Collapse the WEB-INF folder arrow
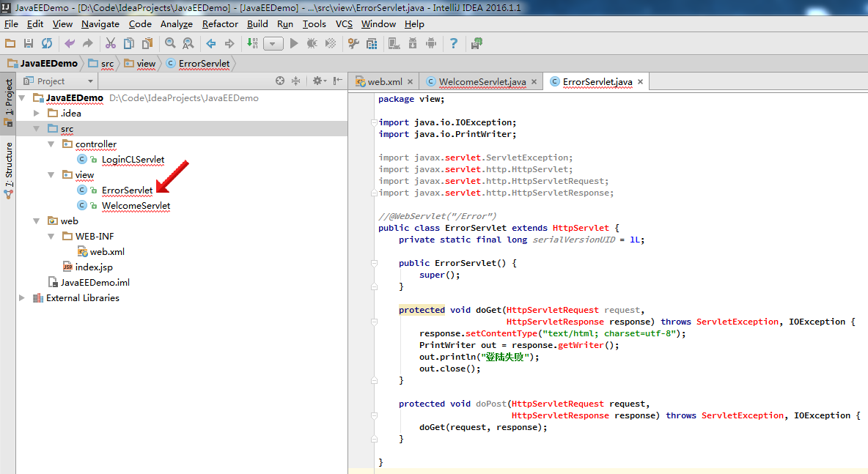This screenshot has width=868, height=474. [51, 236]
